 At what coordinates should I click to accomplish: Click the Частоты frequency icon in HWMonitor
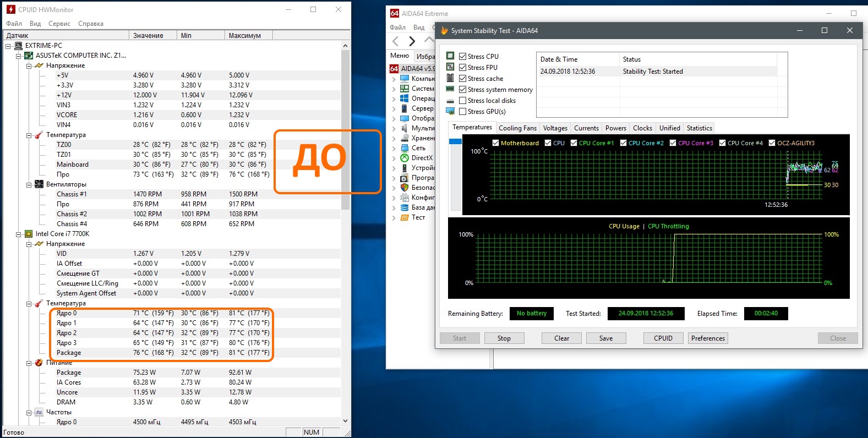[x=39, y=412]
